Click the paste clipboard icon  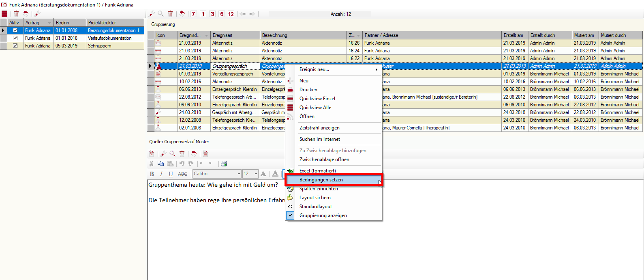(170, 164)
